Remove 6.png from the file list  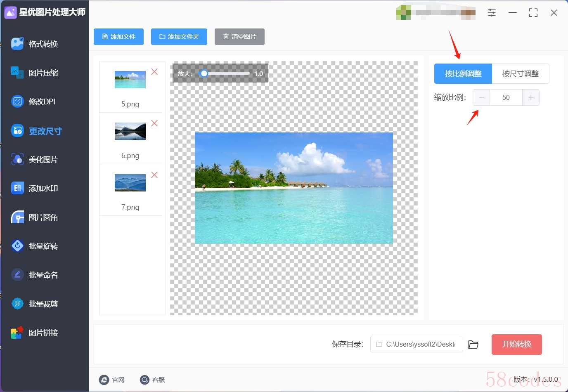pyautogui.click(x=154, y=123)
